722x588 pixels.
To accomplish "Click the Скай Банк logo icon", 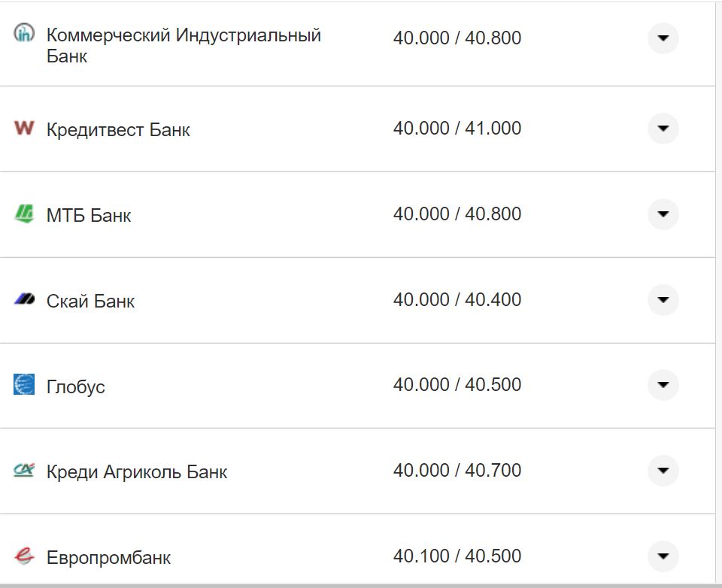I will [x=24, y=299].
